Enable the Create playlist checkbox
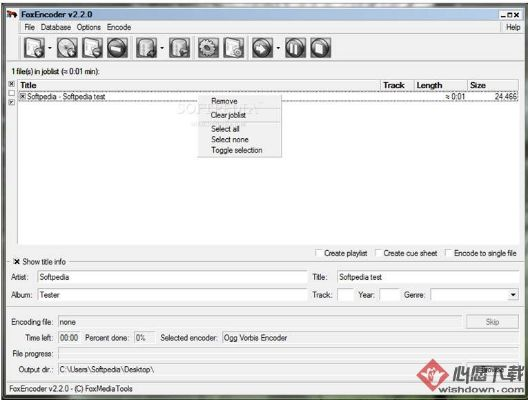Image resolution: width=528 pixels, height=400 pixels. click(318, 253)
